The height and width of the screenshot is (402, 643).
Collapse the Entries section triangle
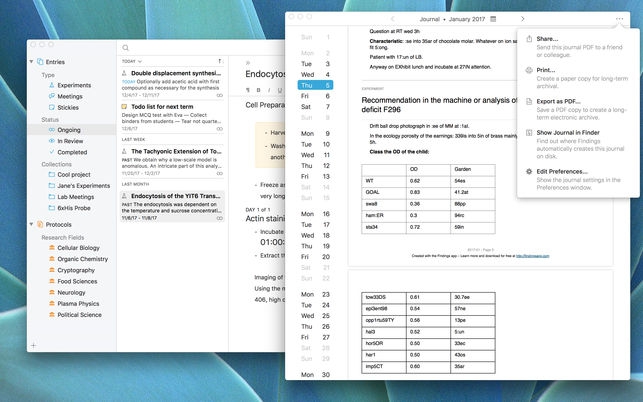(31, 62)
